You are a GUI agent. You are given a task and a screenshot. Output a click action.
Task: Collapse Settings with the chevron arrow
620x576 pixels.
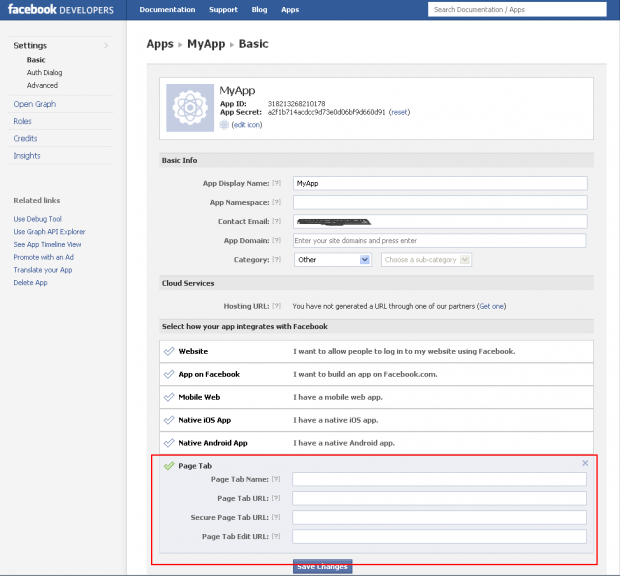click(x=106, y=45)
